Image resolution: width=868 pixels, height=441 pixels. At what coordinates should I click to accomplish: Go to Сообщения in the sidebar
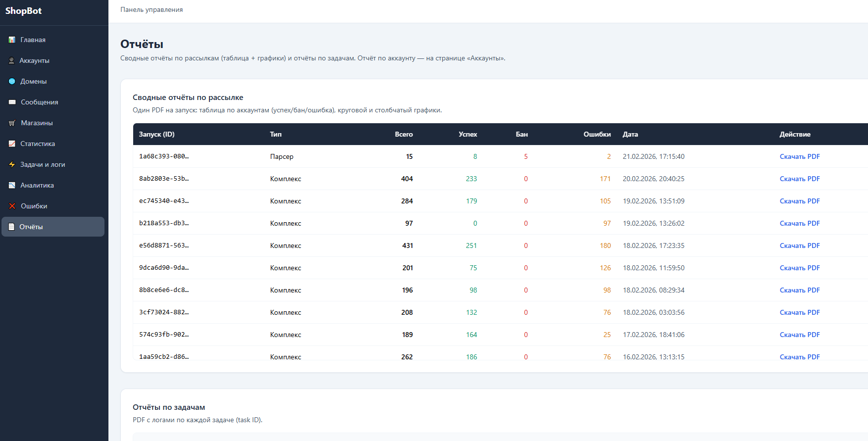click(39, 102)
